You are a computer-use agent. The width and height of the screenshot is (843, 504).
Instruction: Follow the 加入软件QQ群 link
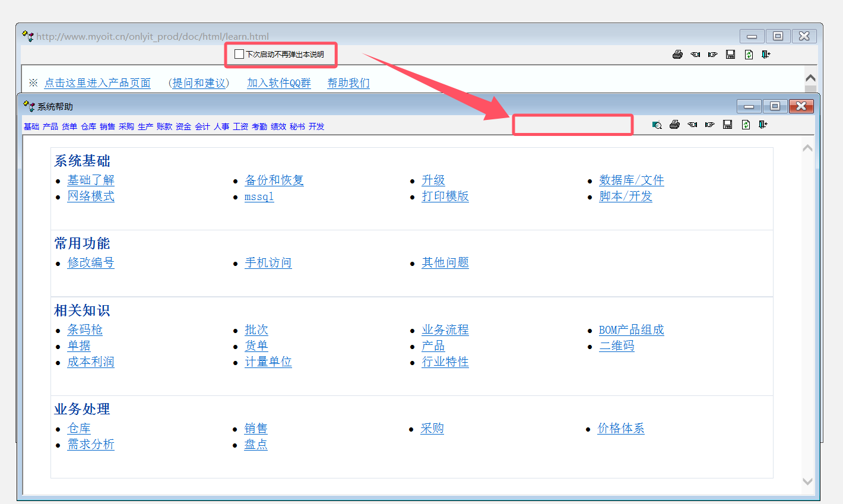[x=279, y=83]
